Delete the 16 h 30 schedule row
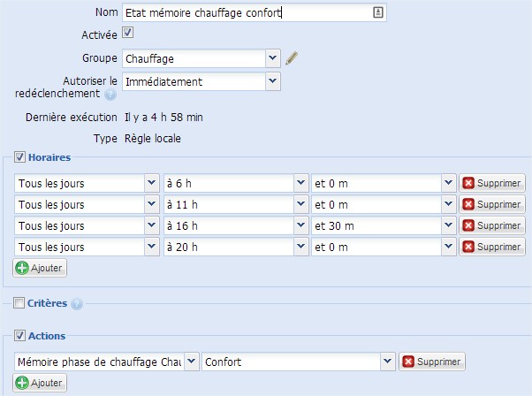This screenshot has width=532, height=396. click(492, 225)
